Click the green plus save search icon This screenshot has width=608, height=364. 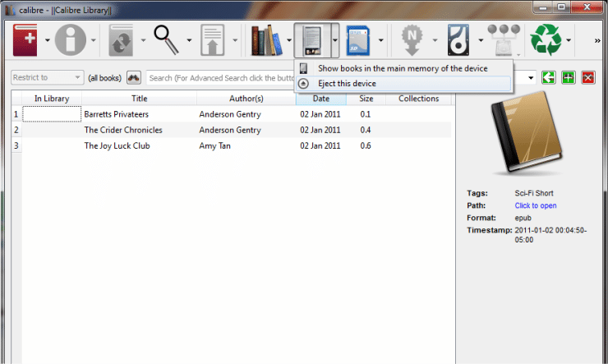click(x=569, y=77)
